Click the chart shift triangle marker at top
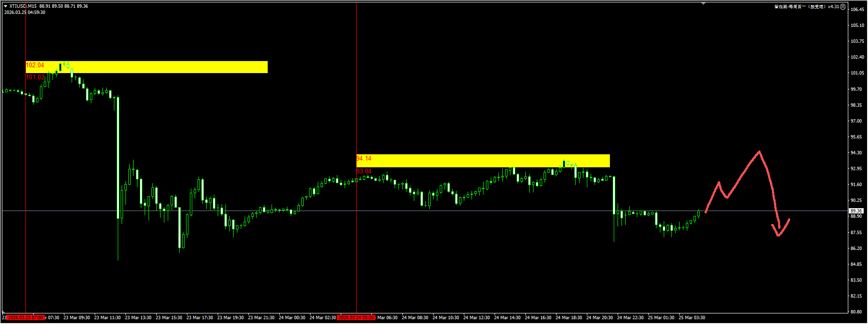868x324 pixels. tap(703, 4)
